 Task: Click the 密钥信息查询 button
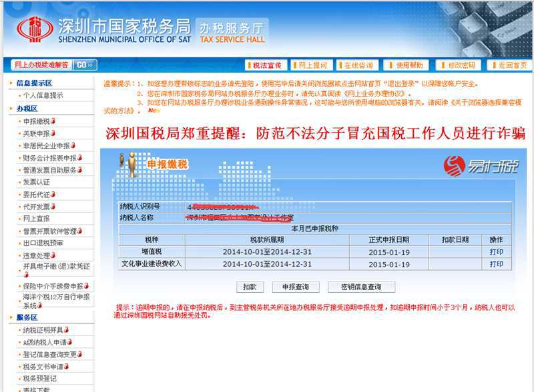pyautogui.click(x=361, y=287)
